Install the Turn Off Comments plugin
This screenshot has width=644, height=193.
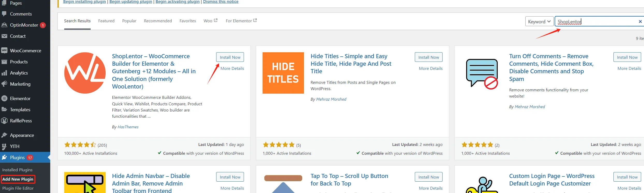pyautogui.click(x=627, y=57)
